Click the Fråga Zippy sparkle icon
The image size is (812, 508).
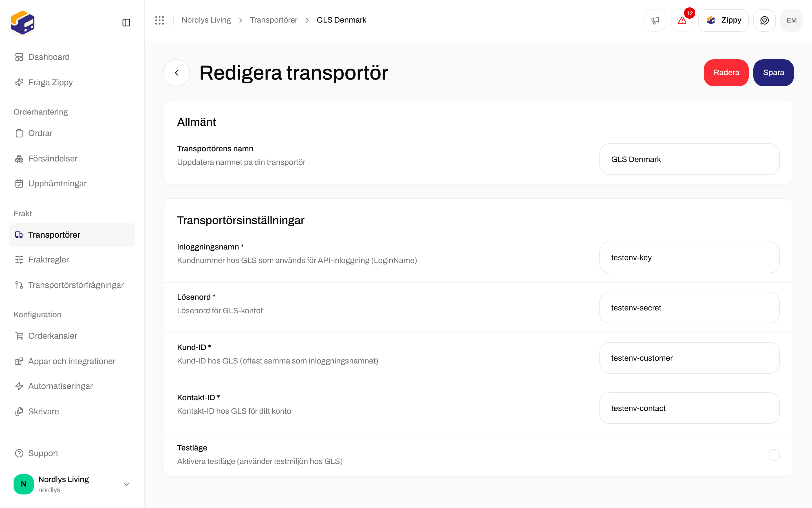point(19,82)
